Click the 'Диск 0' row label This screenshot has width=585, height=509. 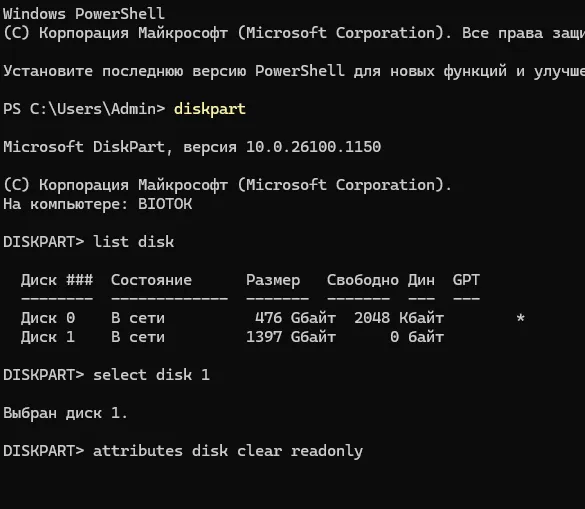tap(48, 318)
